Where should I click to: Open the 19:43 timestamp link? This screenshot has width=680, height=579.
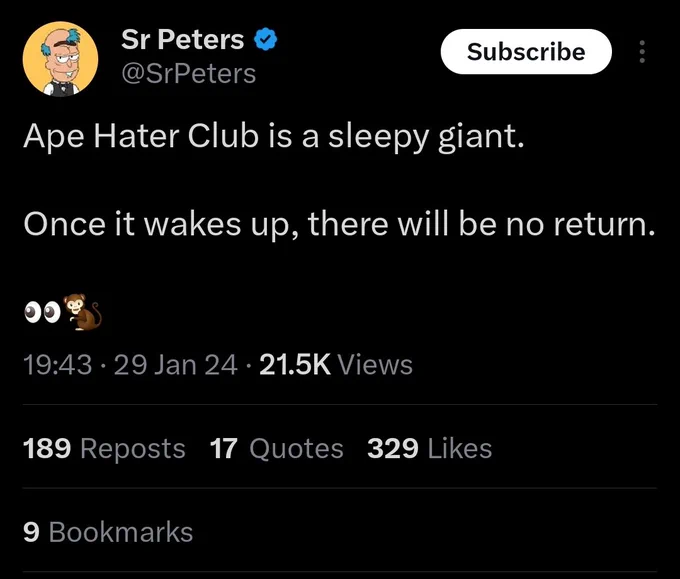(58, 364)
